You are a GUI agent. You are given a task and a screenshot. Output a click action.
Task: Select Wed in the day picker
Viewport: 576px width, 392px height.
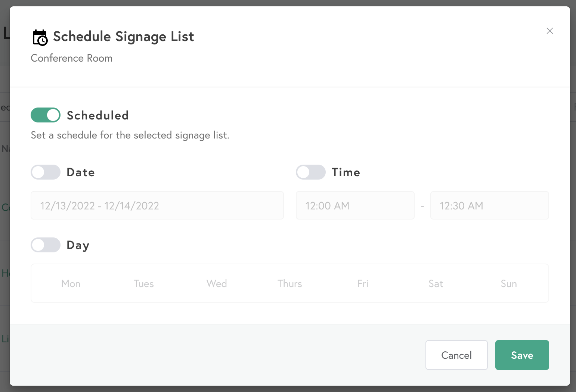point(216,283)
